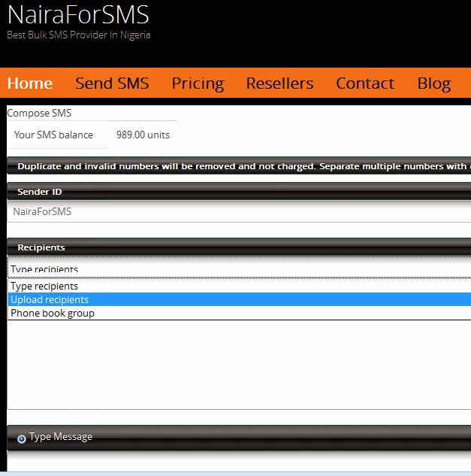Open the Pricing menu item
This screenshot has height=476, width=471.
coord(198,83)
